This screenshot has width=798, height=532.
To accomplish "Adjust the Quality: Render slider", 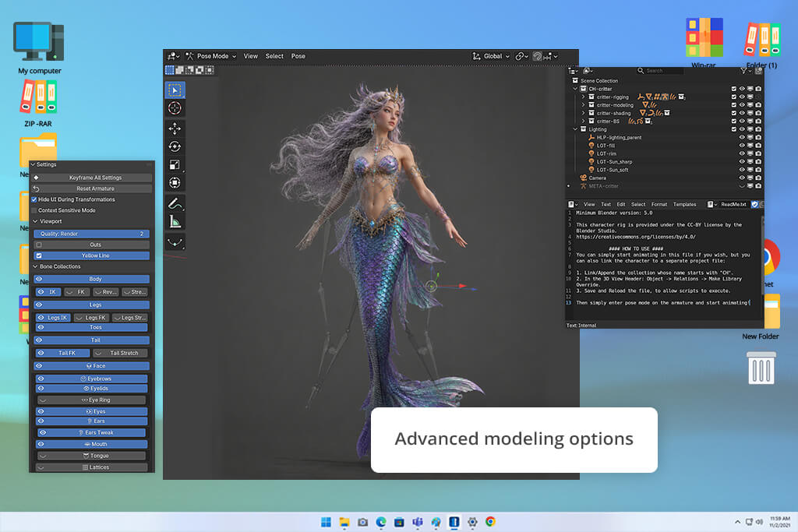I will click(92, 234).
